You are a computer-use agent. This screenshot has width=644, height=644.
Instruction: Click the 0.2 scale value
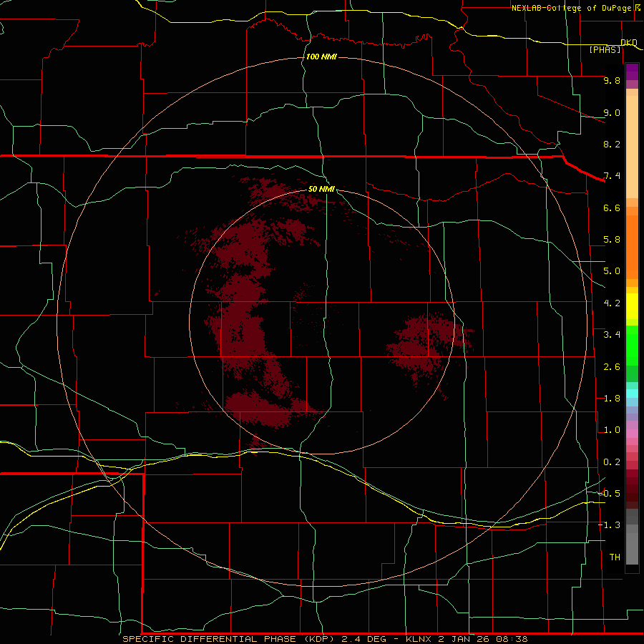(x=612, y=462)
